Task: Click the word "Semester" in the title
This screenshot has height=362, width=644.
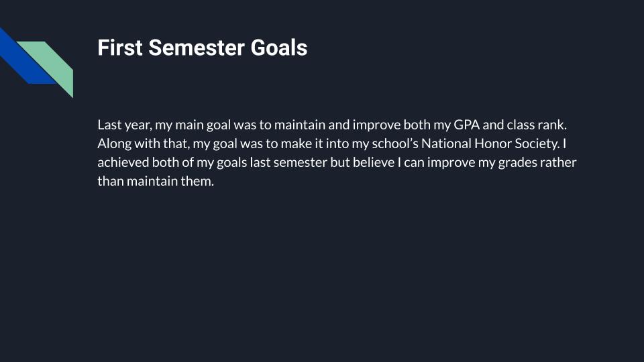Action: (197, 48)
